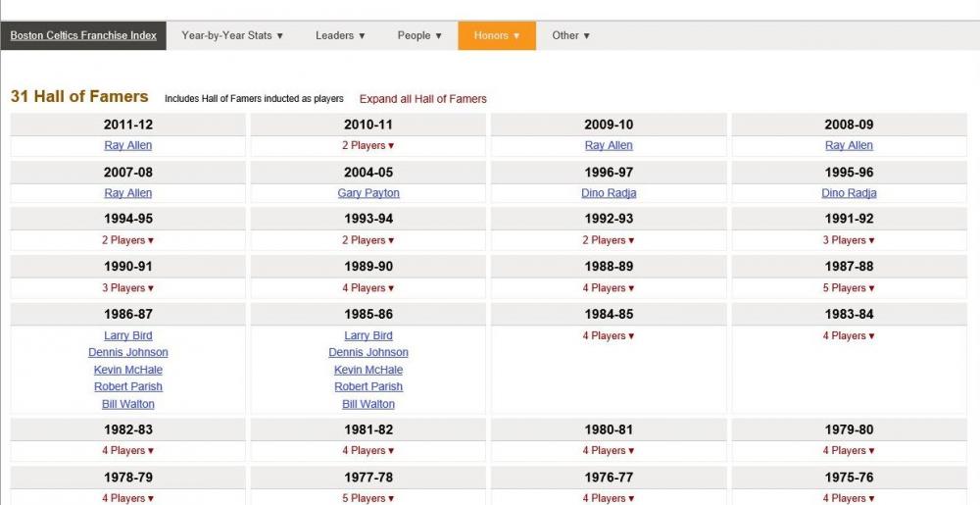Select the highlighted Honors tab

click(x=497, y=35)
